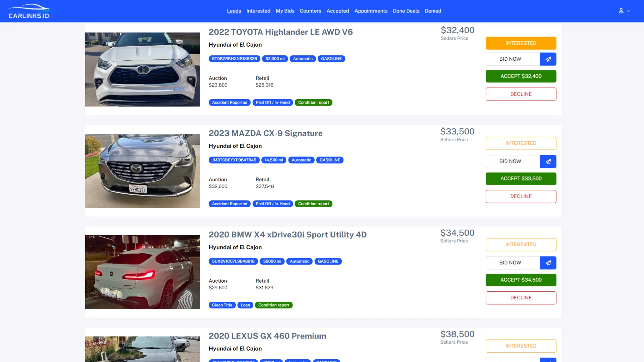Click the 52,000 mi mileage tag
644x362 pixels.
point(275,59)
